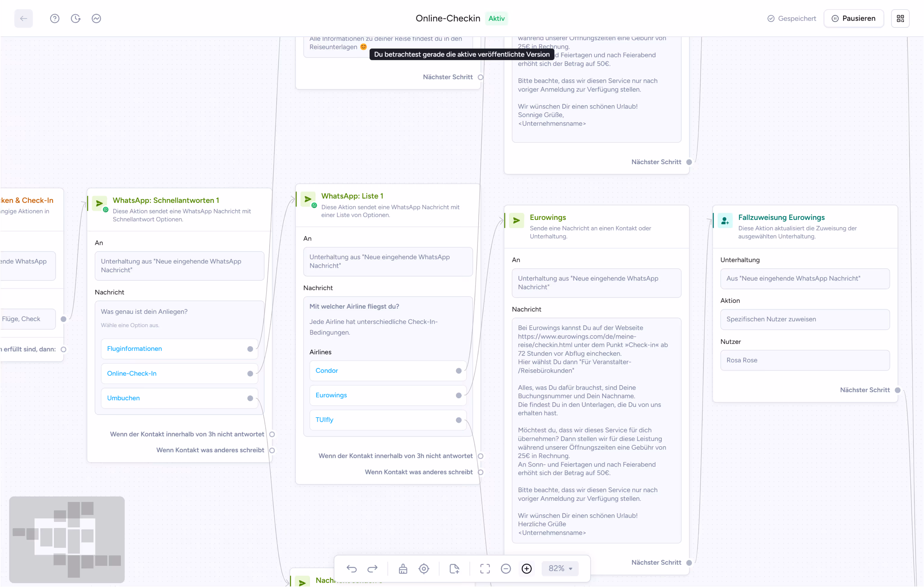The height and width of the screenshot is (587, 924).
Task: Click the fit-to-screen frame icon
Action: pyautogui.click(x=485, y=568)
